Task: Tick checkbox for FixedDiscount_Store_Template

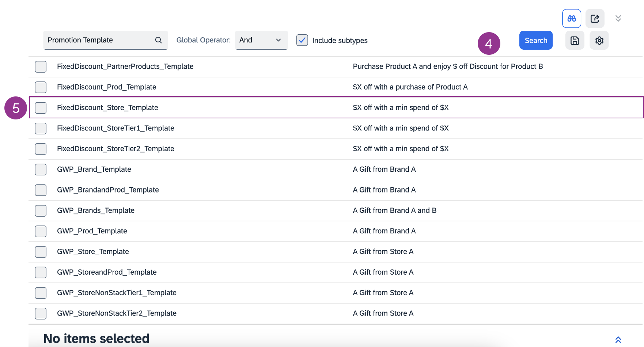Action: [x=41, y=108]
